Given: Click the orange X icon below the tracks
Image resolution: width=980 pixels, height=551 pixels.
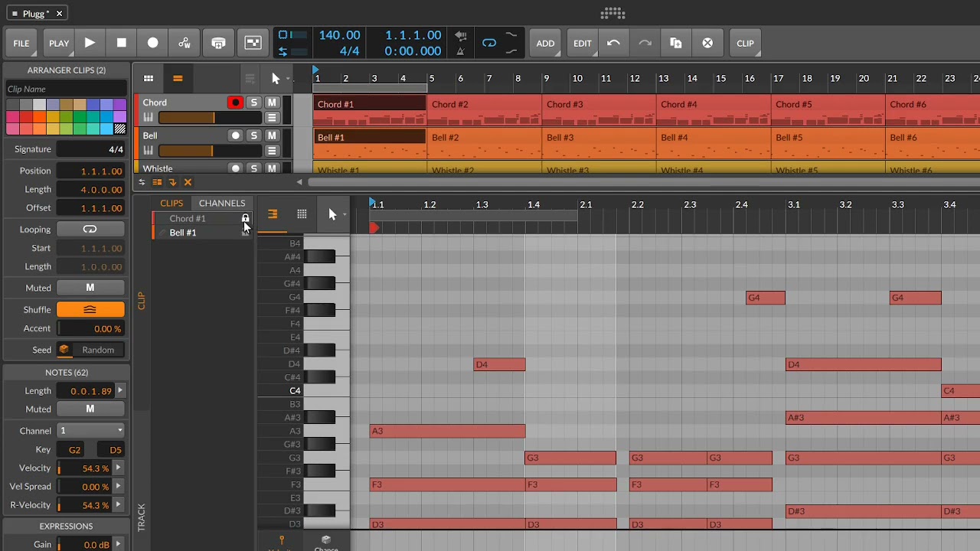Looking at the screenshot, I should click(x=188, y=182).
